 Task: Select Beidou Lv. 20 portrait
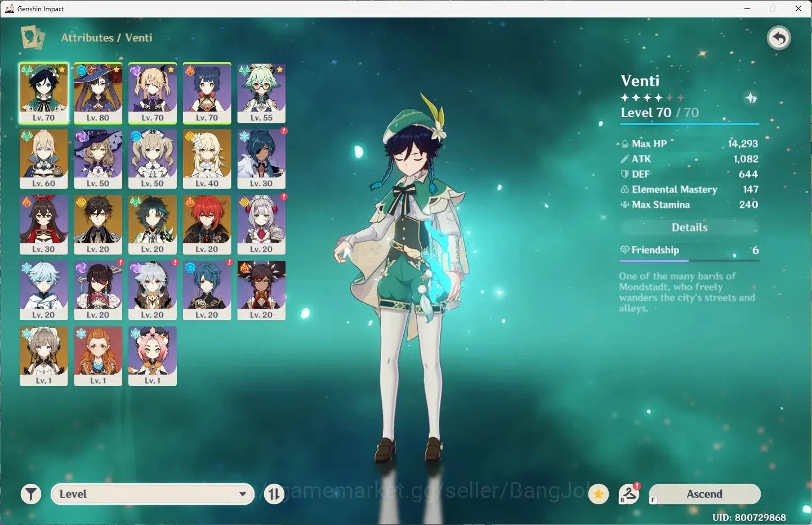tap(98, 291)
